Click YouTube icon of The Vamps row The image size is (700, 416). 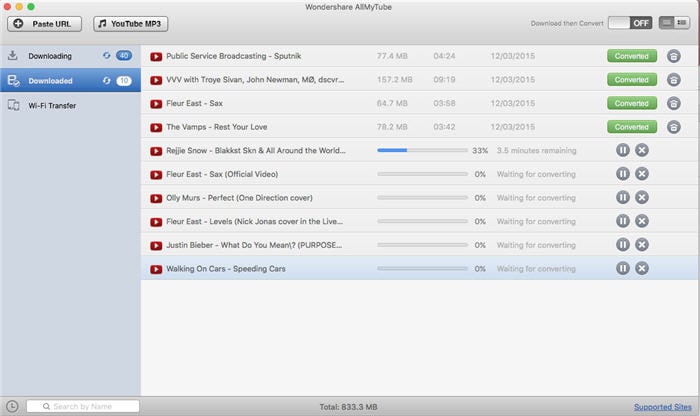[156, 128]
